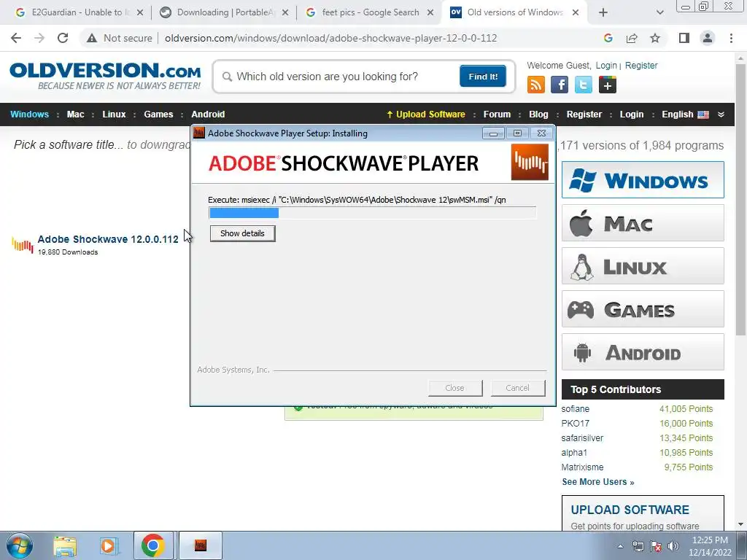Open the large Linux category banner
747x560 pixels.
tap(643, 265)
